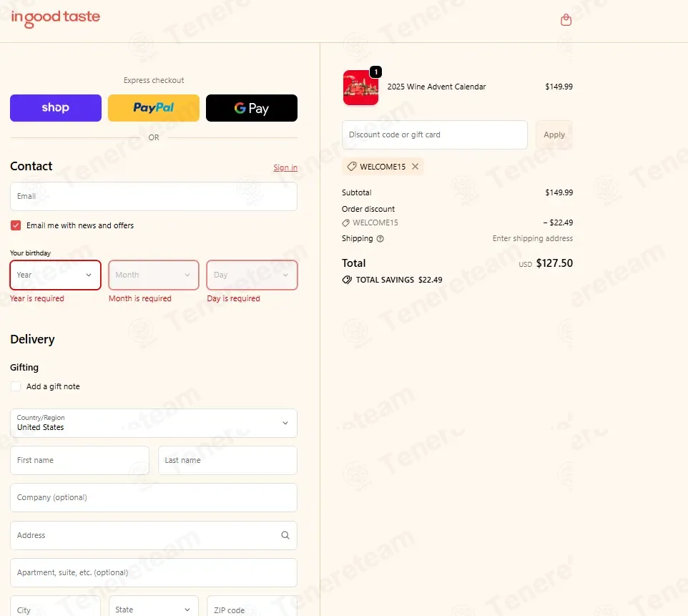Remove the WELCOME15 discount code tag
This screenshot has width=688, height=616.
click(415, 167)
